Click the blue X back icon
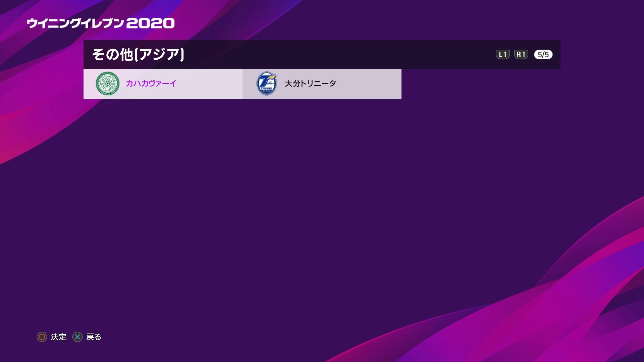 pyautogui.click(x=77, y=337)
